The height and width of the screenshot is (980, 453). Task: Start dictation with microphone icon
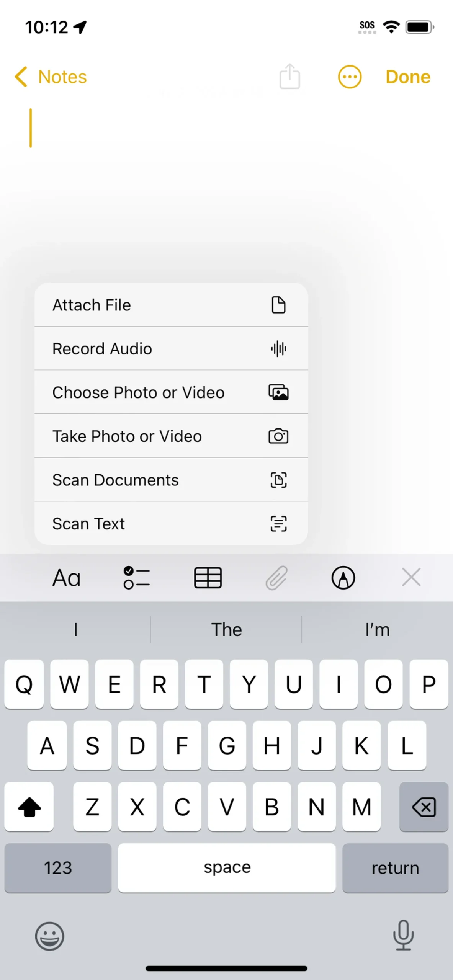[x=403, y=935]
